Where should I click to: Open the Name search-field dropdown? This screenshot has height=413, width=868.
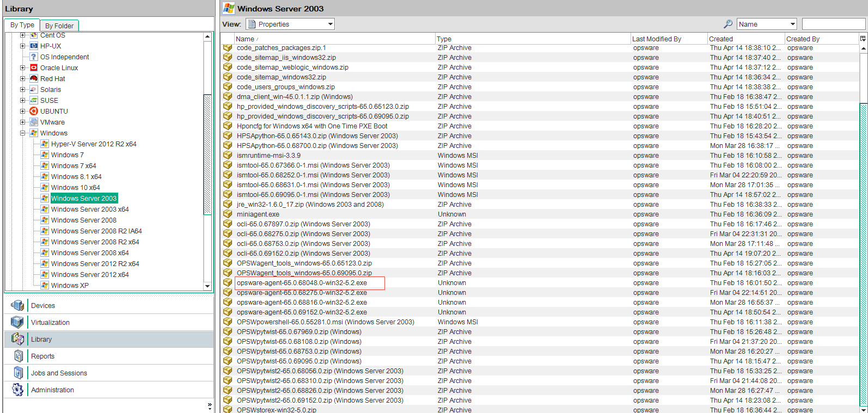tap(767, 24)
